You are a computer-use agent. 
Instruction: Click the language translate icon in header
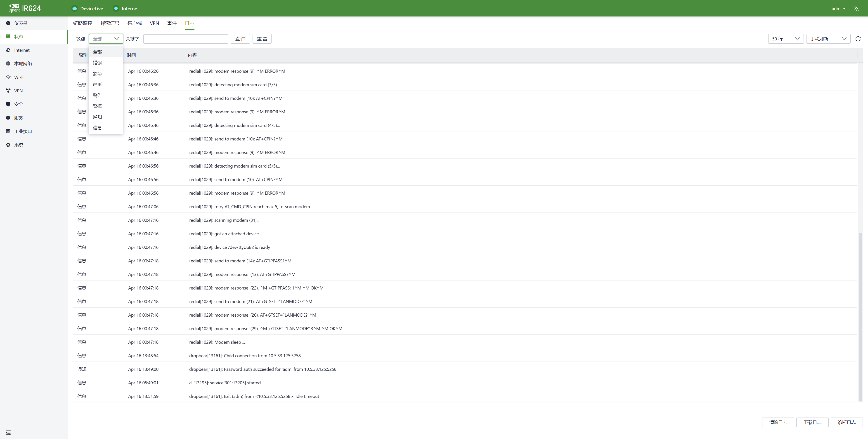tap(856, 9)
